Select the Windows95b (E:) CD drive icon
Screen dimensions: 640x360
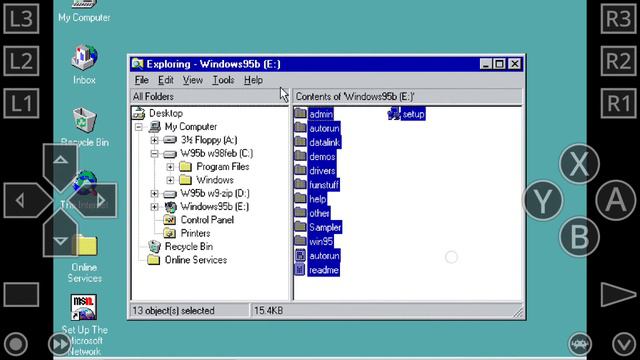pos(170,207)
